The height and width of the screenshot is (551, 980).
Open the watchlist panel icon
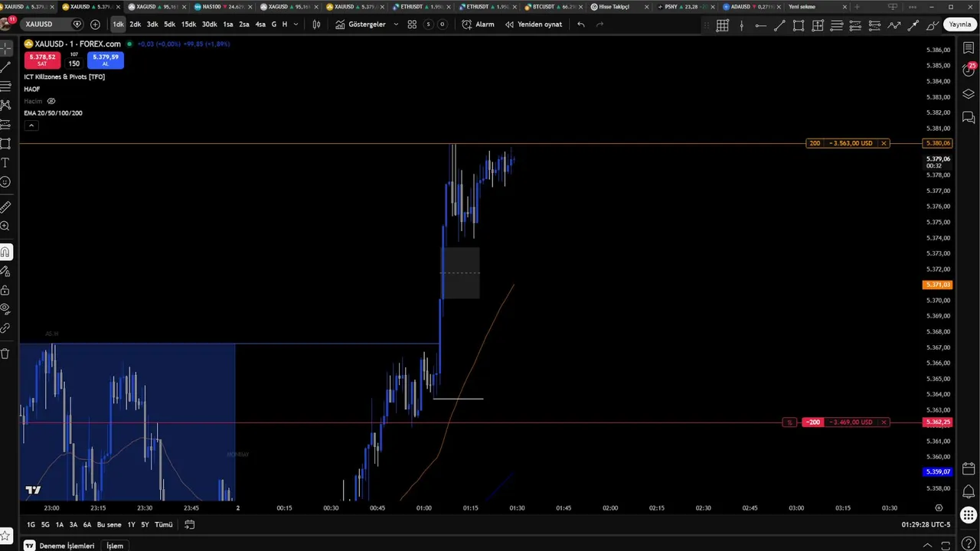[x=969, y=48]
